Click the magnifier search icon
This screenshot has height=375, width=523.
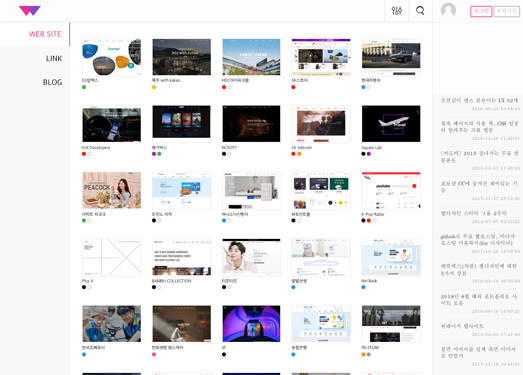(420, 11)
